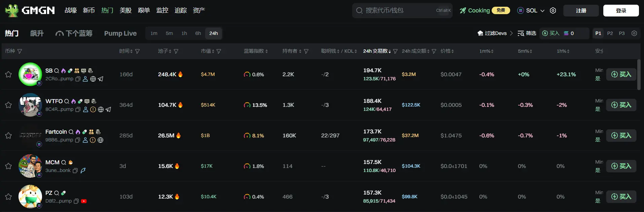This screenshot has height=212, width=644.
Task: Open Fartcoin website globe icon
Action: click(x=101, y=140)
